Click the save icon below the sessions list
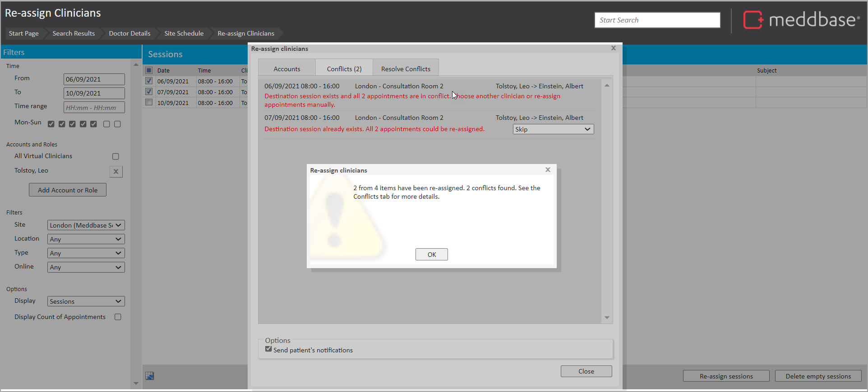The image size is (868, 392). (x=150, y=376)
